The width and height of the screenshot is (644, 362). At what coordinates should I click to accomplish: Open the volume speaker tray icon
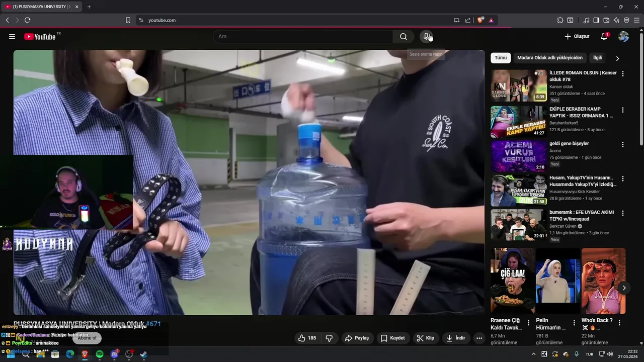(610, 354)
